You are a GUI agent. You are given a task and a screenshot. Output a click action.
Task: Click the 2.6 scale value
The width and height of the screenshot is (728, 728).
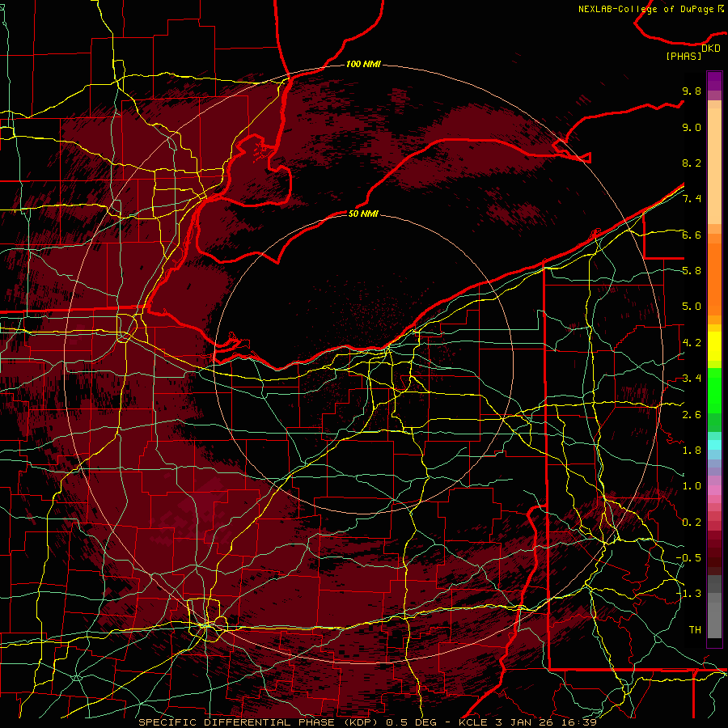click(692, 415)
